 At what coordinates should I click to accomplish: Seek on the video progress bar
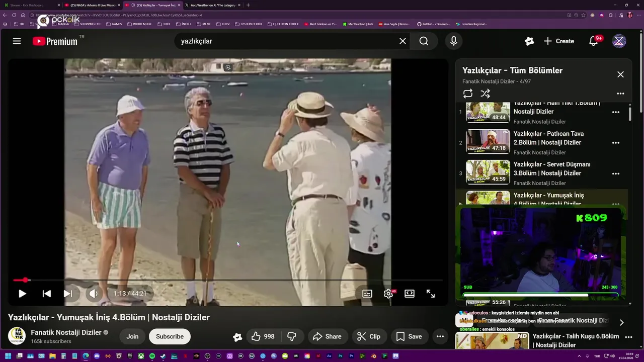[228, 280]
